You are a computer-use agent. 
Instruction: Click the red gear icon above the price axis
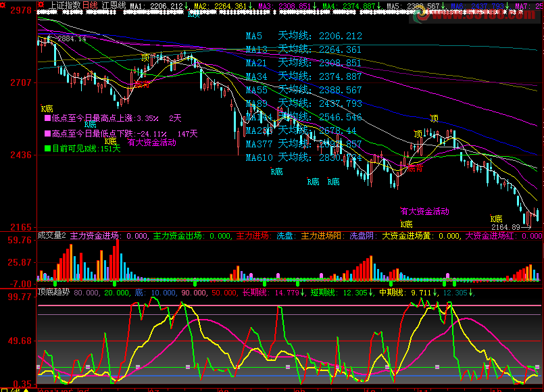click(3, 5)
